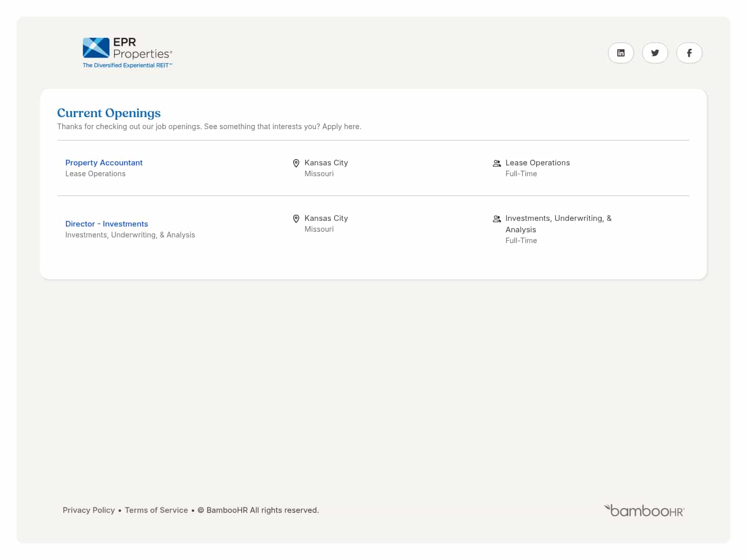747x560 pixels.
Task: Click the BambooHR All rights reserved text
Action: pyautogui.click(x=262, y=510)
